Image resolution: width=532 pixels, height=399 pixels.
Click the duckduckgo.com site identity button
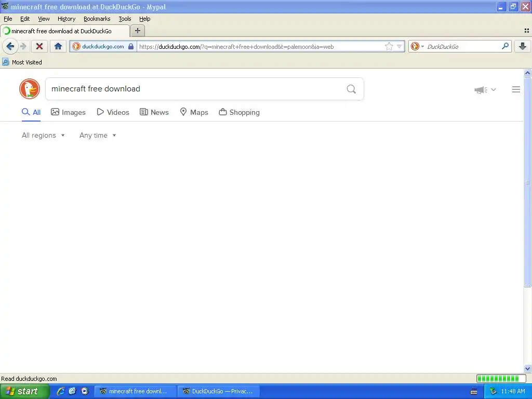[x=103, y=46]
